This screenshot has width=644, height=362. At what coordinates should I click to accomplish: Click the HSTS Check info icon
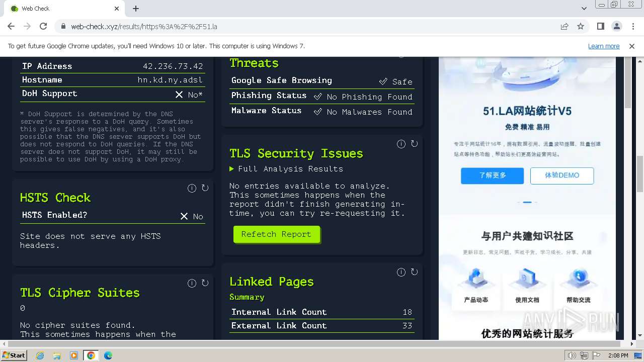pyautogui.click(x=192, y=188)
